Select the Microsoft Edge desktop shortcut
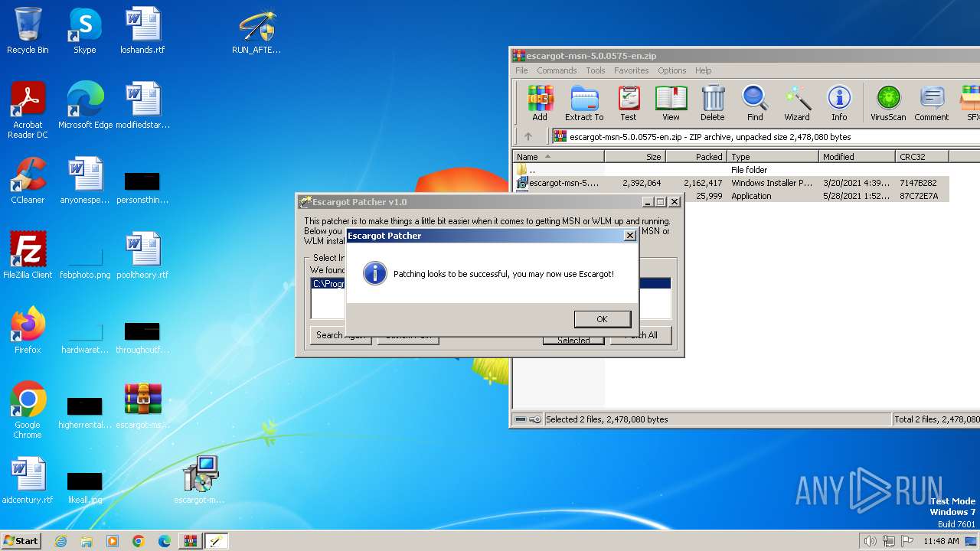This screenshot has height=551, width=980. 85,106
